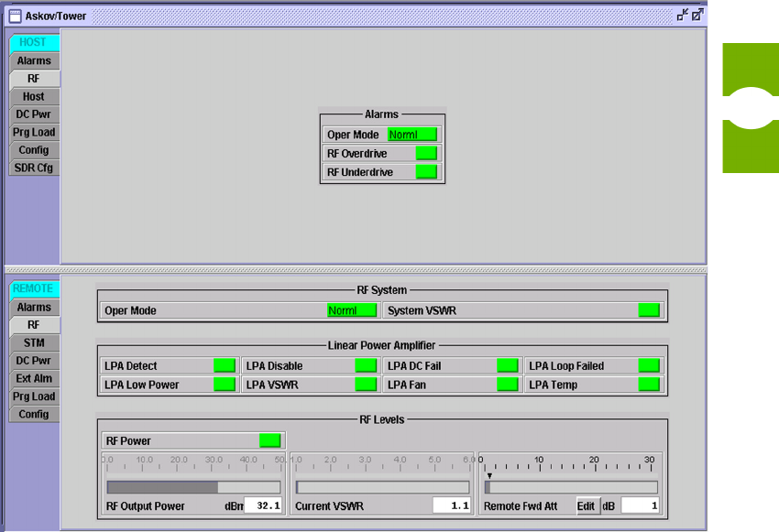This screenshot has width=779, height=532.
Task: Click the "LPA Temp" label text
Action: [x=553, y=385]
